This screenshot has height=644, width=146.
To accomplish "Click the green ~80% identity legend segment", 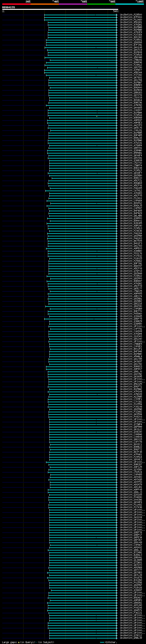I will (101, 4).
